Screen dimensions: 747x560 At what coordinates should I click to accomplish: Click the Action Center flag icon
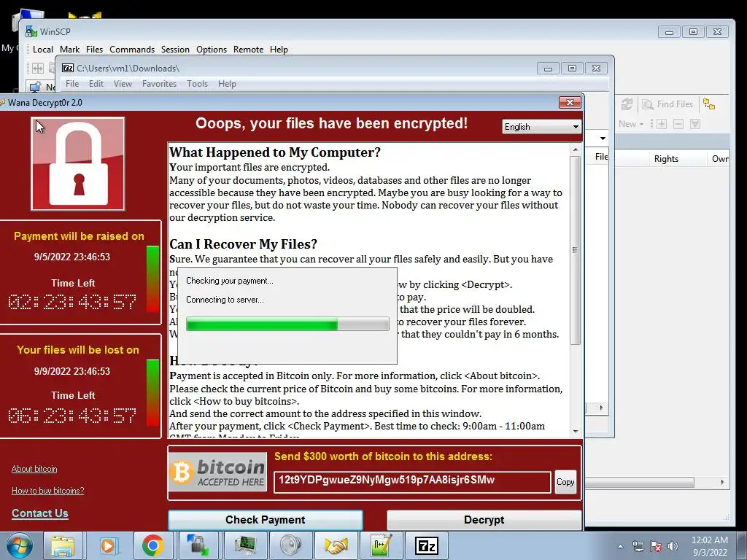pos(656,546)
